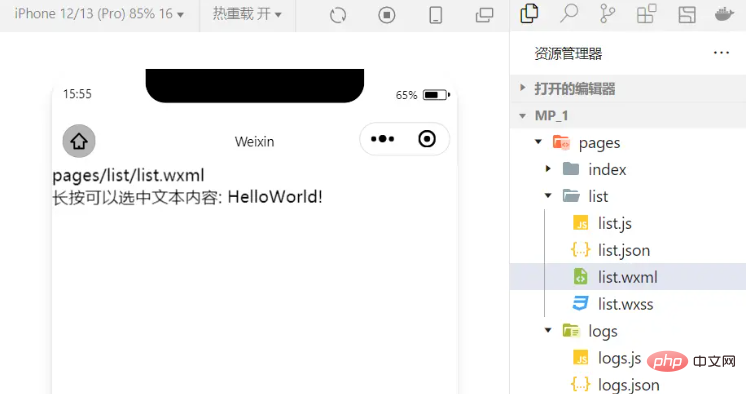Open the 热重载 开 dropdown

tap(247, 14)
